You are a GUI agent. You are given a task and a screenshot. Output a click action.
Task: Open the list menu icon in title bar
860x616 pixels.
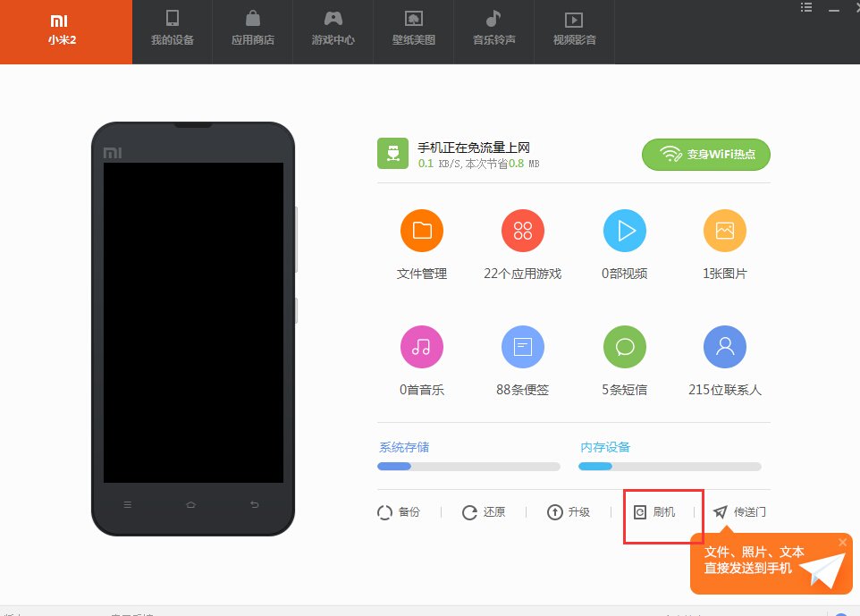tap(806, 8)
